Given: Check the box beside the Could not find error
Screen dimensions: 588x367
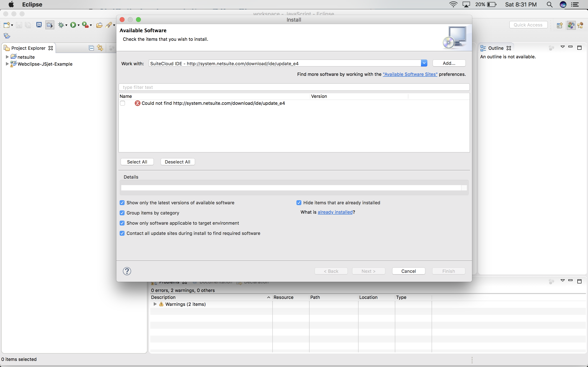Looking at the screenshot, I should click(x=123, y=103).
